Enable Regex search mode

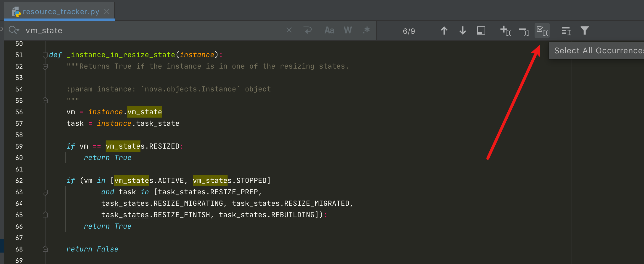(x=366, y=30)
